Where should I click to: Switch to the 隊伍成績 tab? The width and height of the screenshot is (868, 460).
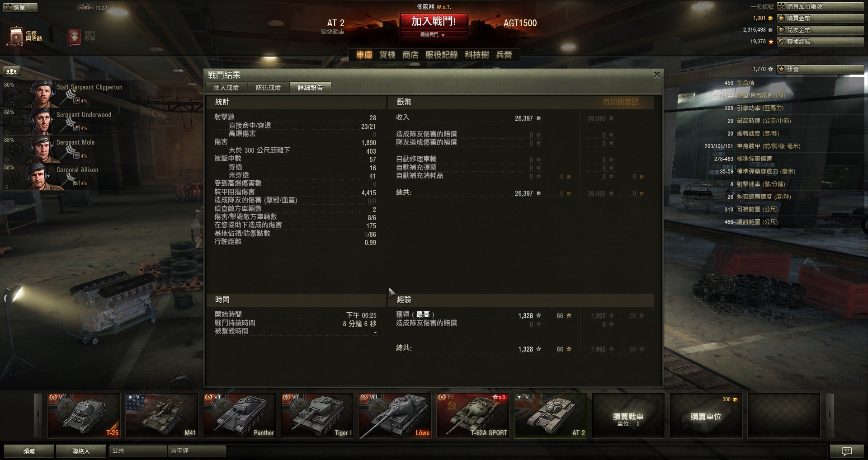(268, 88)
